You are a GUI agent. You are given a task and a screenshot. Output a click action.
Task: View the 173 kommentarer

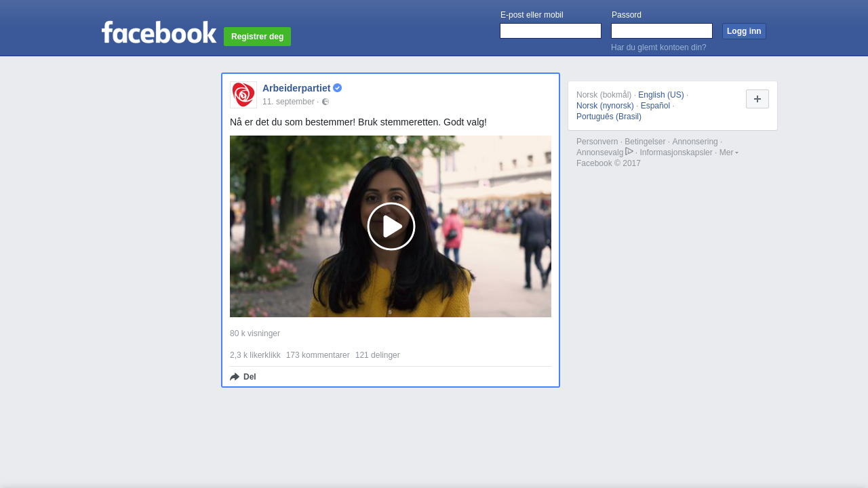(x=317, y=355)
